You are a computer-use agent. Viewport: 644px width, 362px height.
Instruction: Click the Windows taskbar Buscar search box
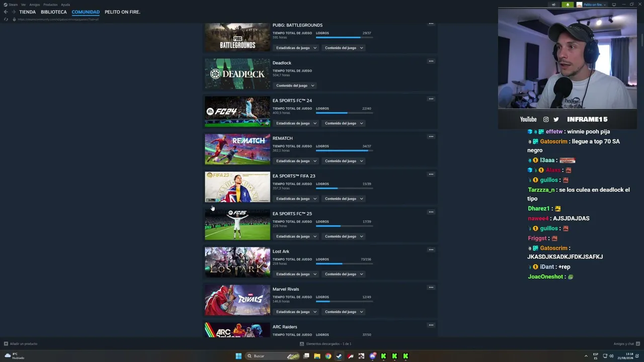click(272, 356)
